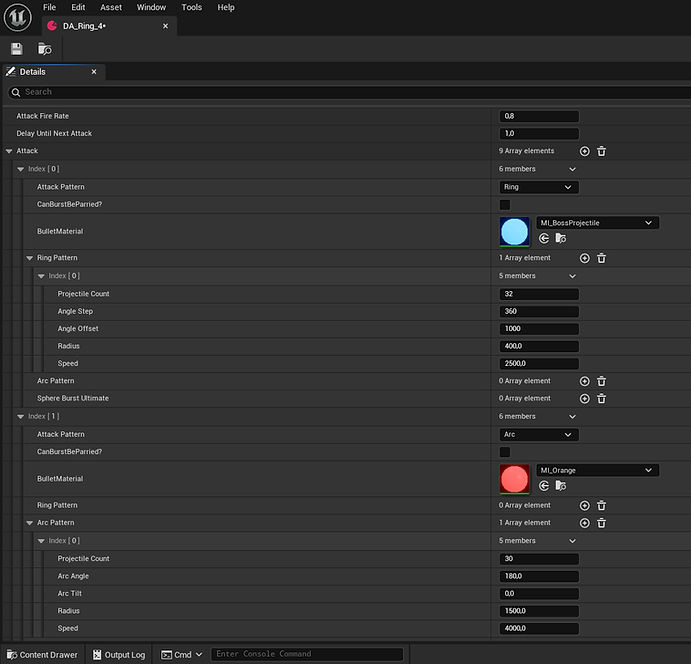Empty the Sphere Burst Ultimate array
Image resolution: width=691 pixels, height=664 pixels.
[x=601, y=399]
